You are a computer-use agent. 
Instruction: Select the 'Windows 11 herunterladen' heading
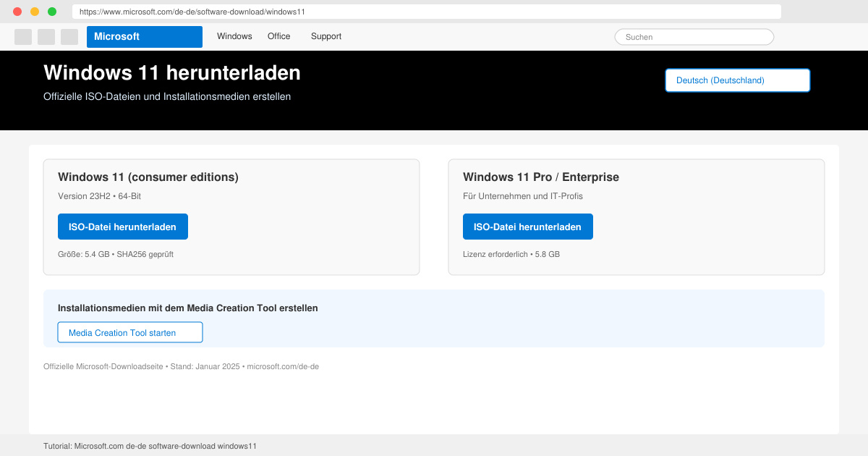pos(172,72)
